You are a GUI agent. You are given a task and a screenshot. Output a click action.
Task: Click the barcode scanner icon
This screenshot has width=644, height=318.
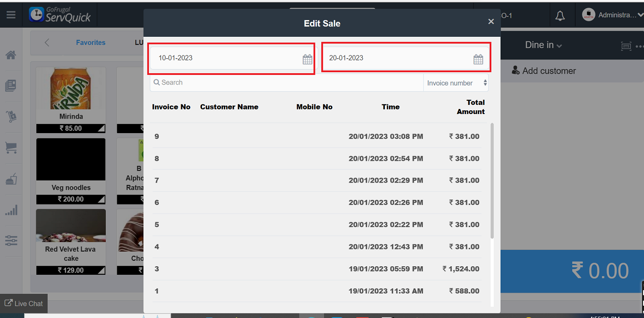pos(626,46)
